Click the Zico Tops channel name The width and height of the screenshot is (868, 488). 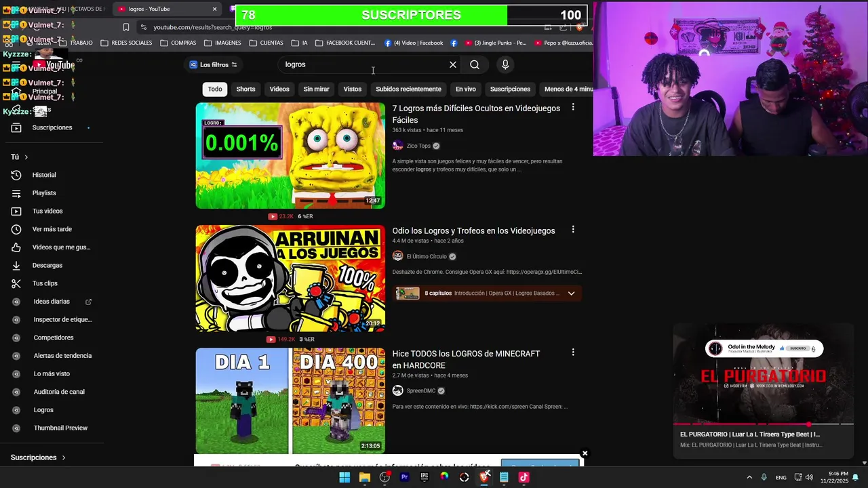click(418, 146)
